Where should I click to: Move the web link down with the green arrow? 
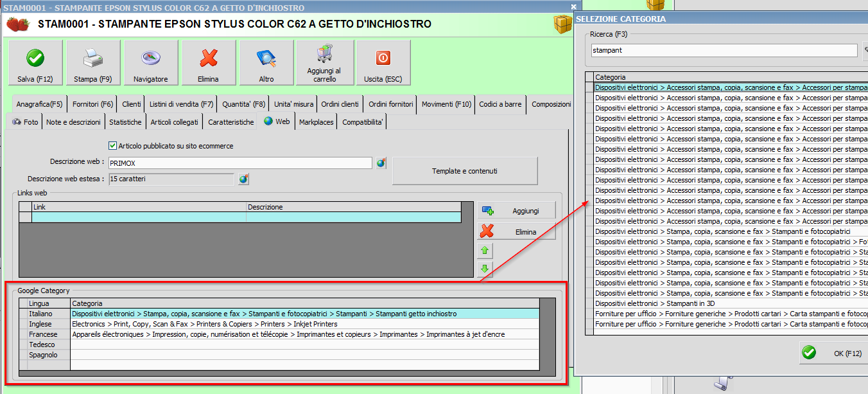tap(485, 269)
